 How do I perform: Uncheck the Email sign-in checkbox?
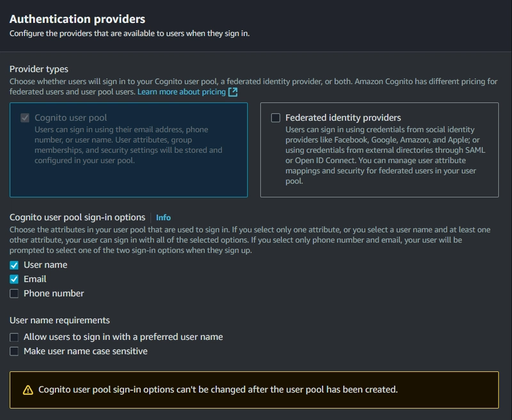click(x=14, y=279)
